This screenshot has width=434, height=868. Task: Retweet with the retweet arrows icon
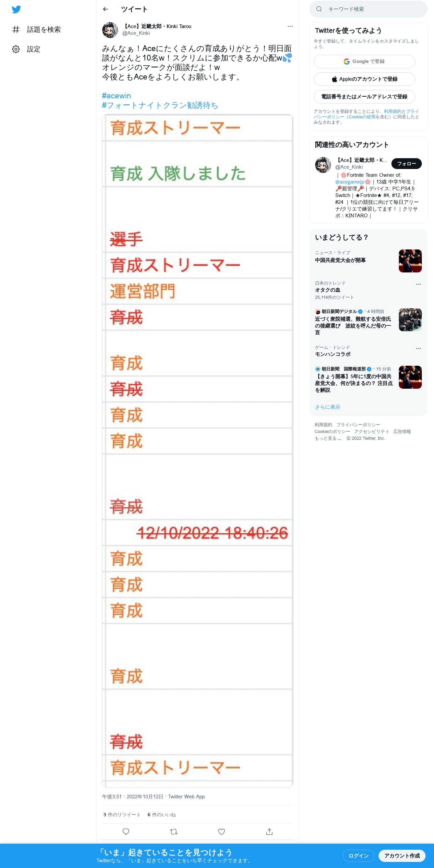coord(174,831)
